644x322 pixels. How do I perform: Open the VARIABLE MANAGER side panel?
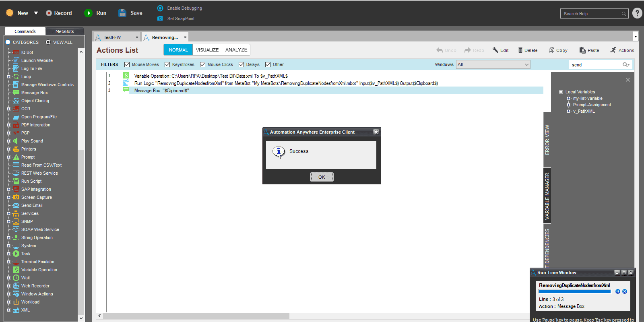(x=547, y=196)
